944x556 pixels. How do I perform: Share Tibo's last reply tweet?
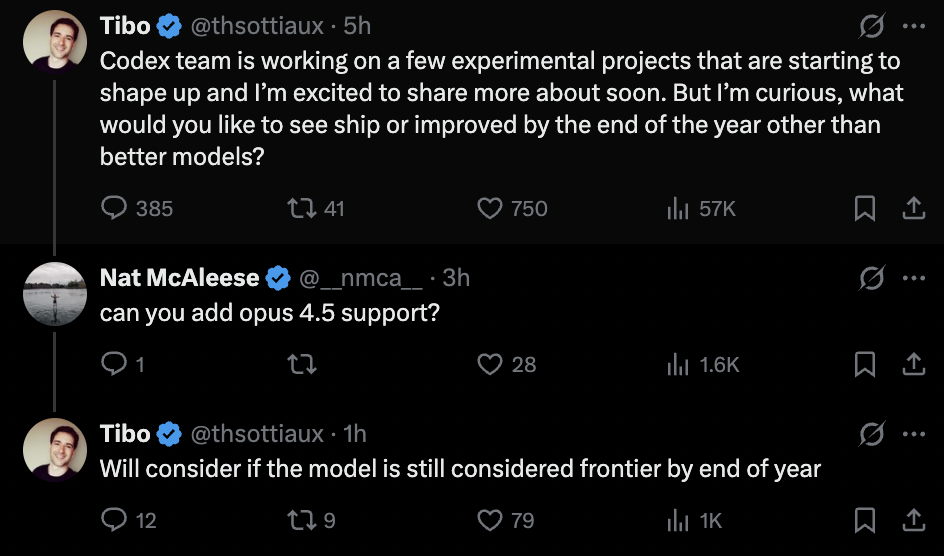click(x=913, y=520)
